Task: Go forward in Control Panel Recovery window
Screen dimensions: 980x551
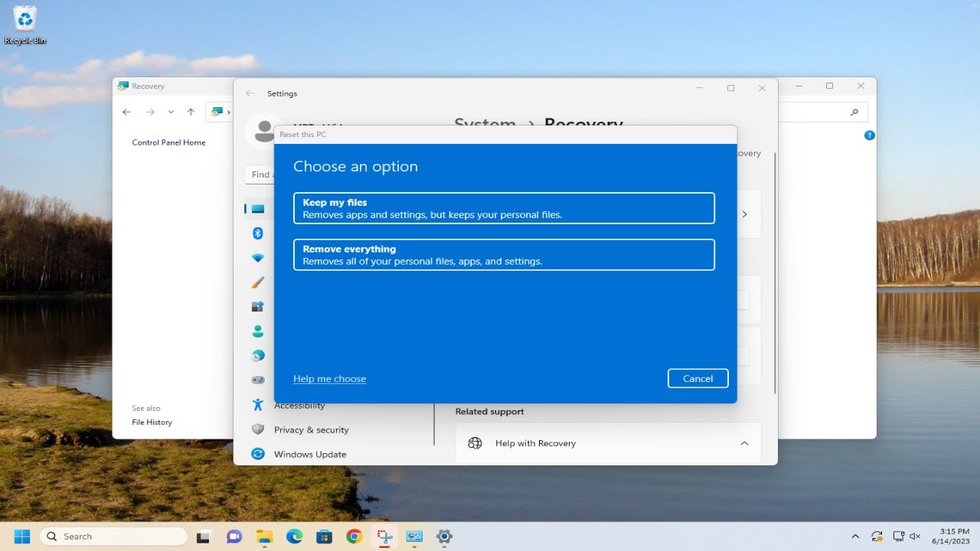Action: 150,112
